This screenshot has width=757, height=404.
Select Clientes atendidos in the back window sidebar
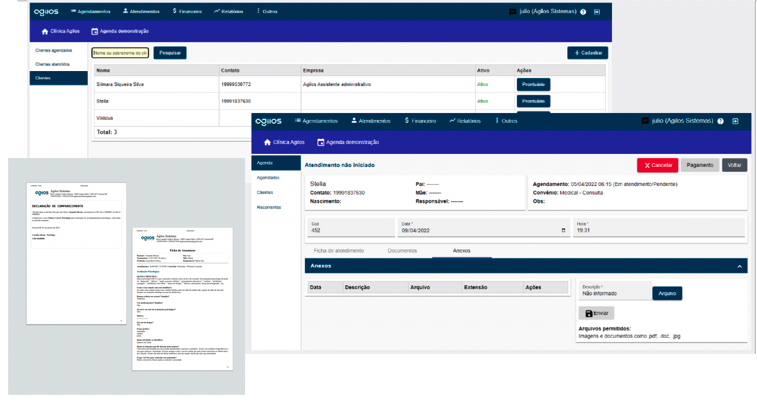coord(53,64)
